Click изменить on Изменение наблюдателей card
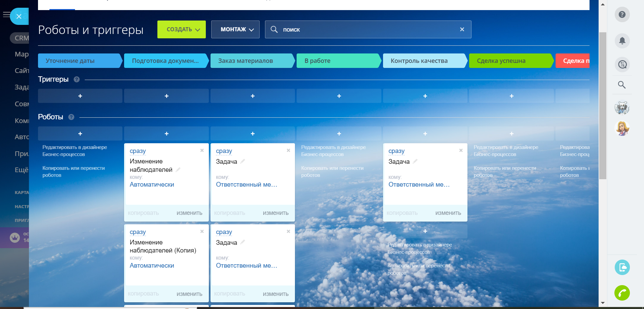Image resolution: width=644 pixels, height=309 pixels. [189, 213]
